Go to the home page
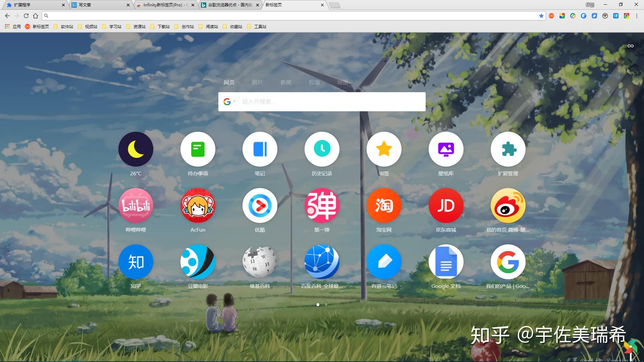The width and height of the screenshot is (644, 362). coord(36,16)
